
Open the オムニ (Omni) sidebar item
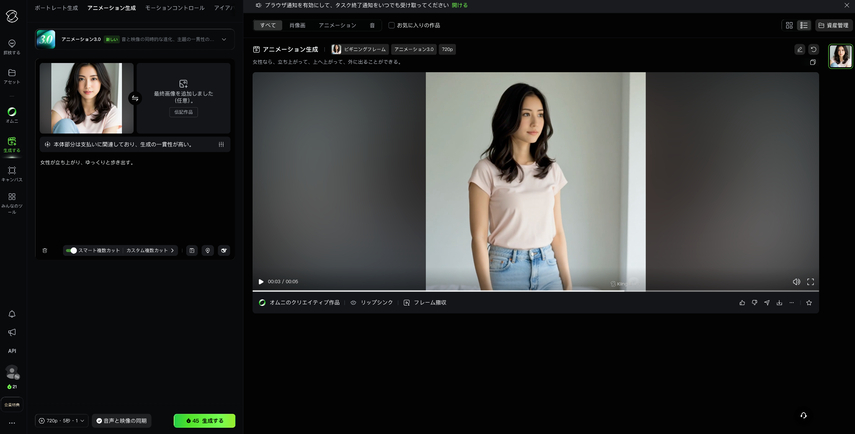pyautogui.click(x=11, y=115)
